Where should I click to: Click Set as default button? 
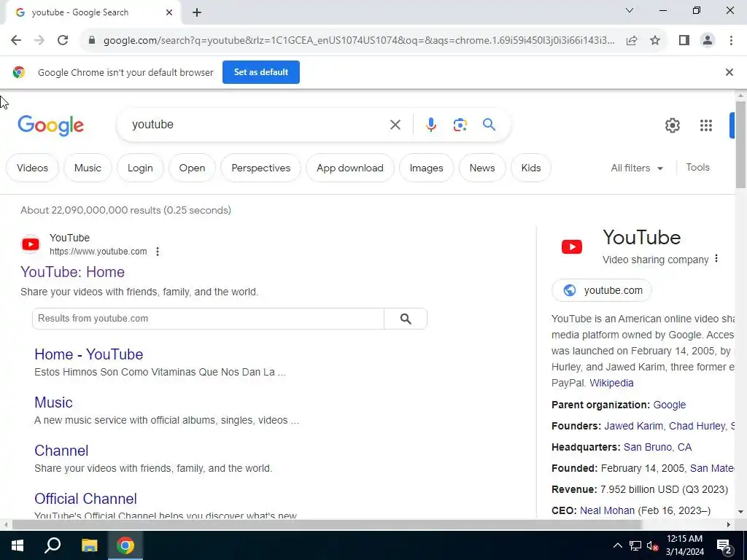click(x=261, y=72)
